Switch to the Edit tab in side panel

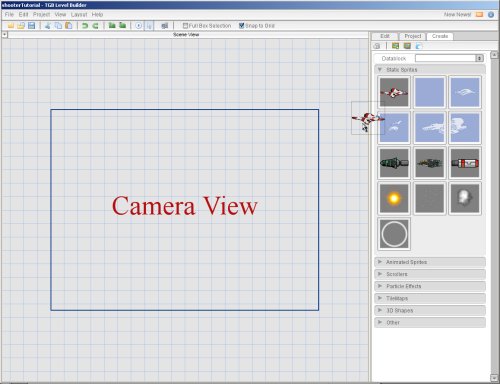pyautogui.click(x=385, y=36)
